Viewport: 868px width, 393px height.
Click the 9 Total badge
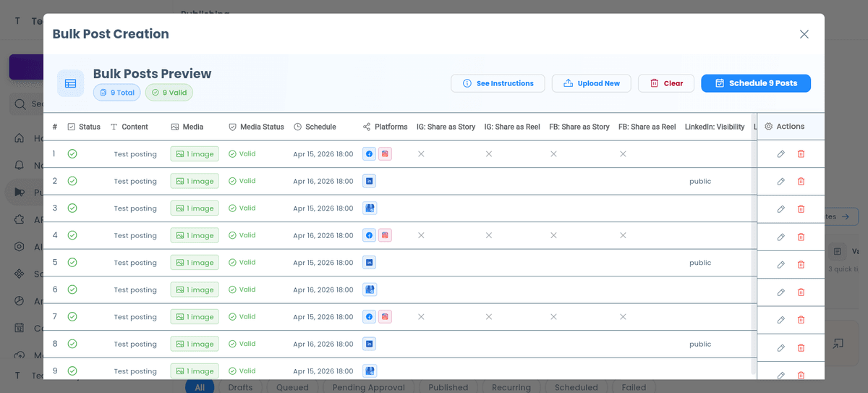117,93
